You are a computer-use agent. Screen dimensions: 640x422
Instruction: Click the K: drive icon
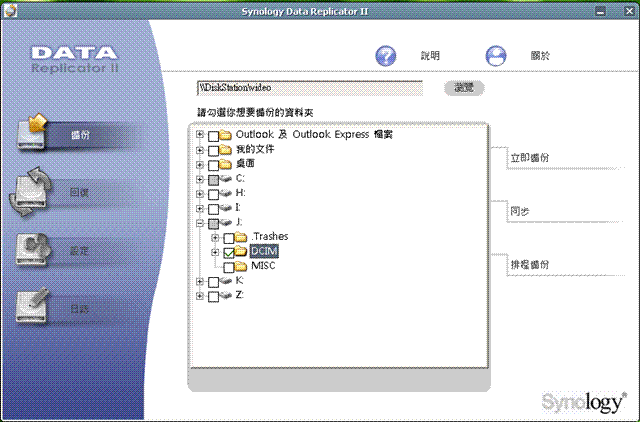226,281
